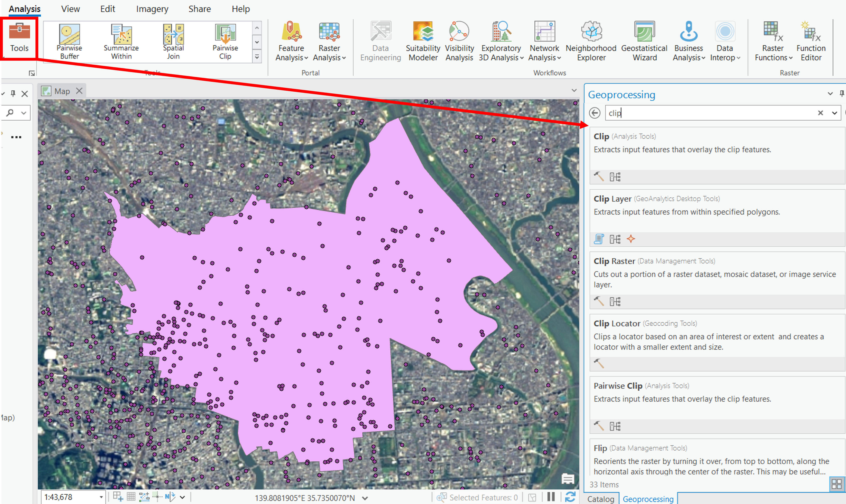Screen dimensions: 846x504
Task: Open Geoprocessing pane options chevron
Action: (x=830, y=93)
